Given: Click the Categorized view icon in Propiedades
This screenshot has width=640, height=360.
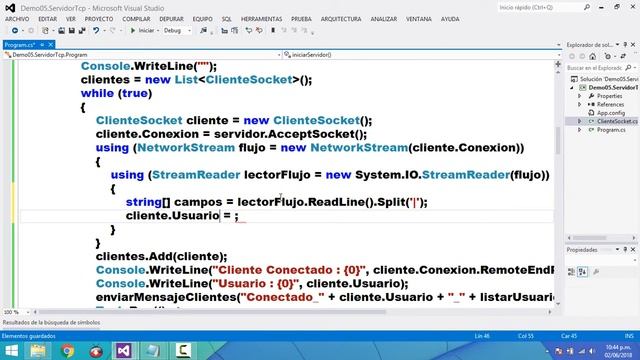Looking at the screenshot, I should click(x=571, y=272).
